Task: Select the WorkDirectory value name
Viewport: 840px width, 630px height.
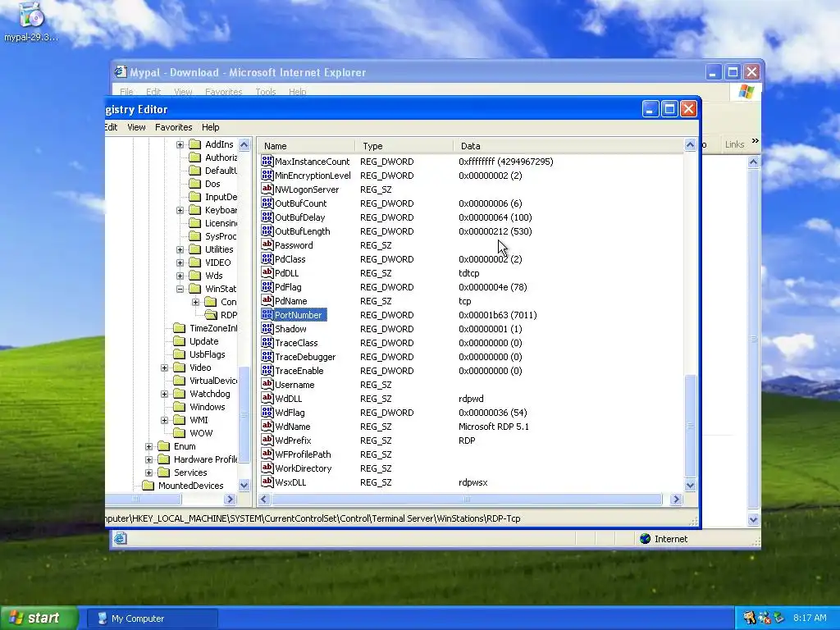Action: (x=304, y=468)
